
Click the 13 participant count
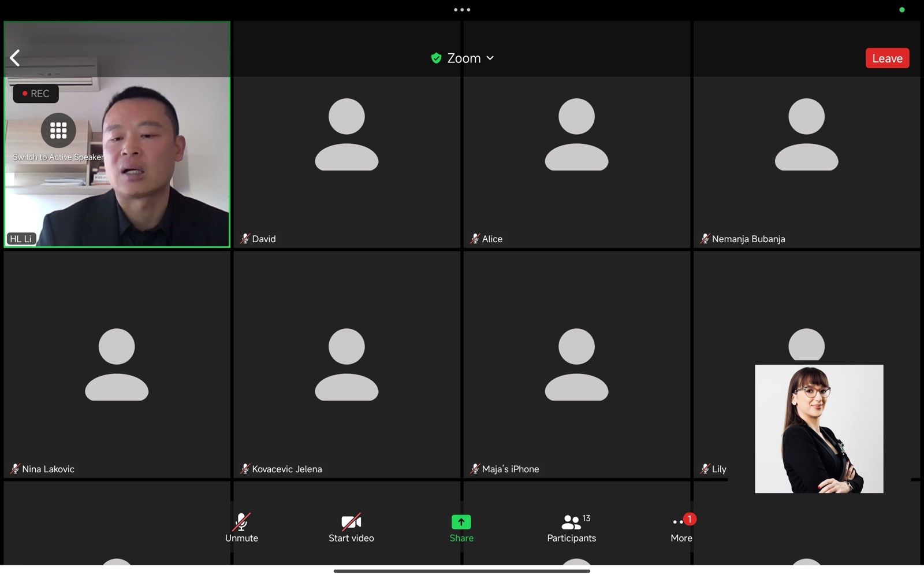[x=586, y=518]
